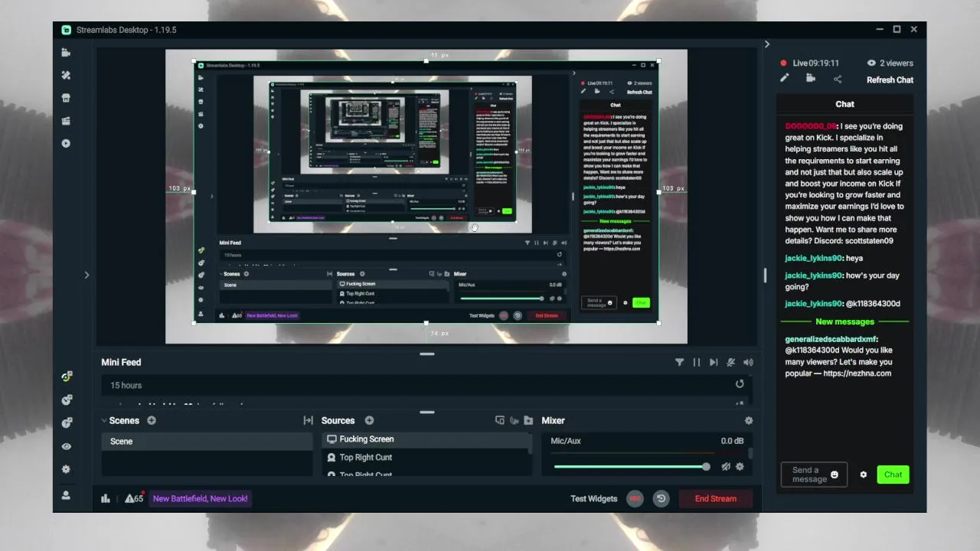Click the Refresh Chat button
This screenshot has height=551, width=980.
click(x=890, y=80)
